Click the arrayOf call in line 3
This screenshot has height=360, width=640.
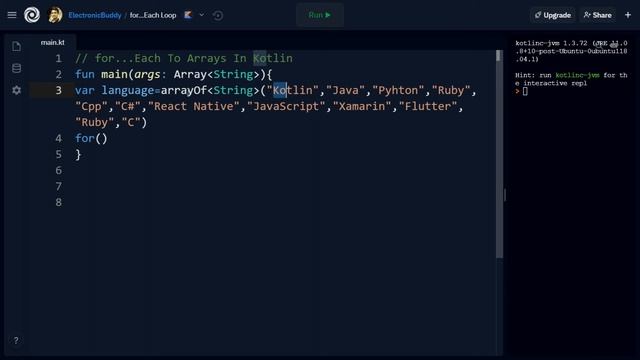tap(184, 90)
